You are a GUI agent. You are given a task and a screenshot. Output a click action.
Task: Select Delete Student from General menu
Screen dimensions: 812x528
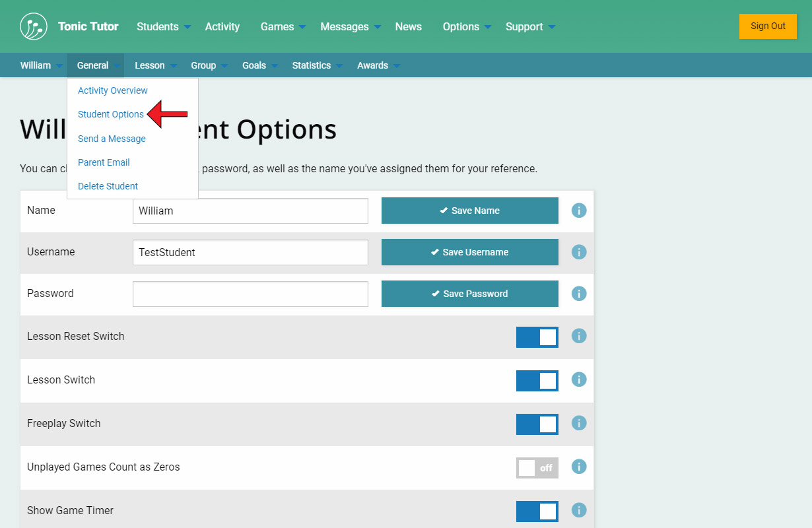point(108,186)
